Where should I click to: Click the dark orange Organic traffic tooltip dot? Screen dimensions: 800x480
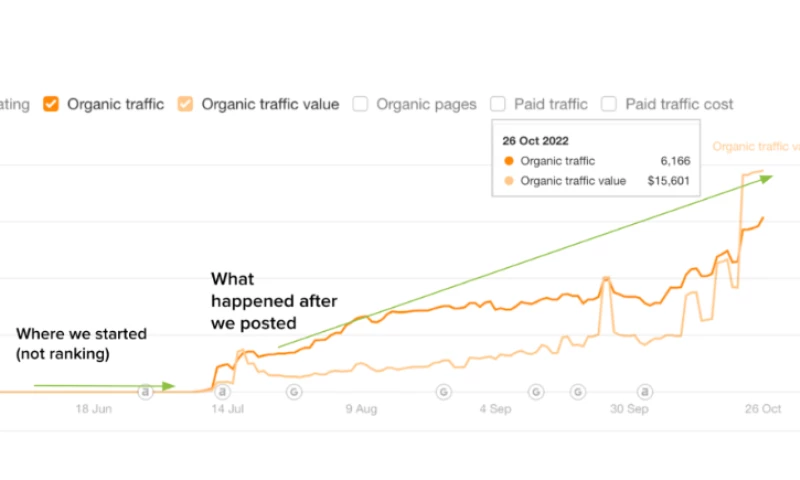[x=509, y=161]
